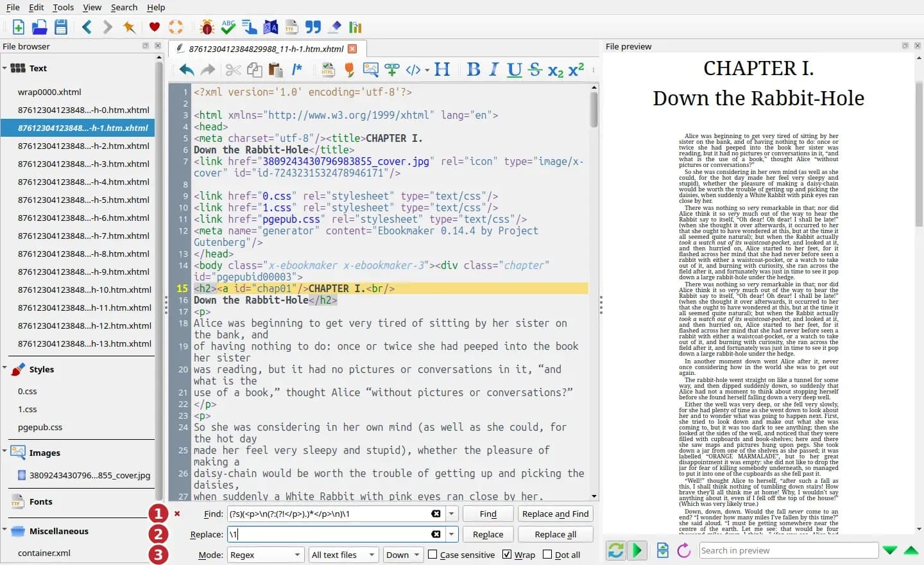Toggle auto-reload preview sync arrows button

pyautogui.click(x=616, y=550)
